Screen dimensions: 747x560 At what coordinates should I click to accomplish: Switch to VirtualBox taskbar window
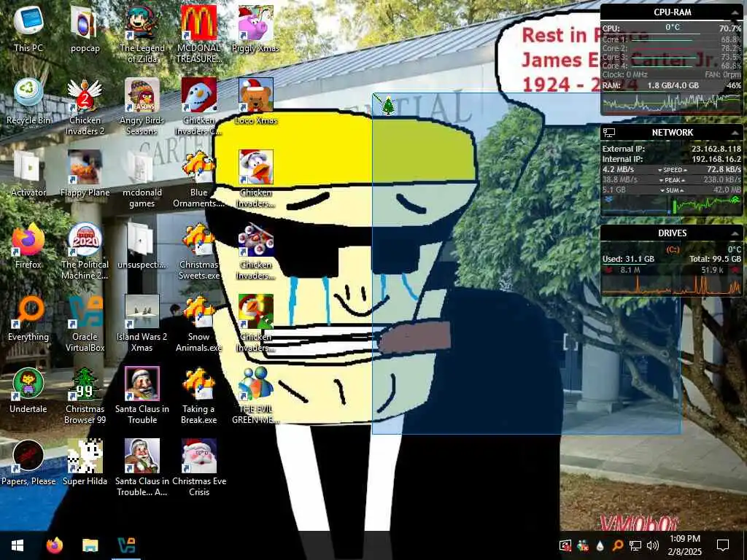[126, 545]
